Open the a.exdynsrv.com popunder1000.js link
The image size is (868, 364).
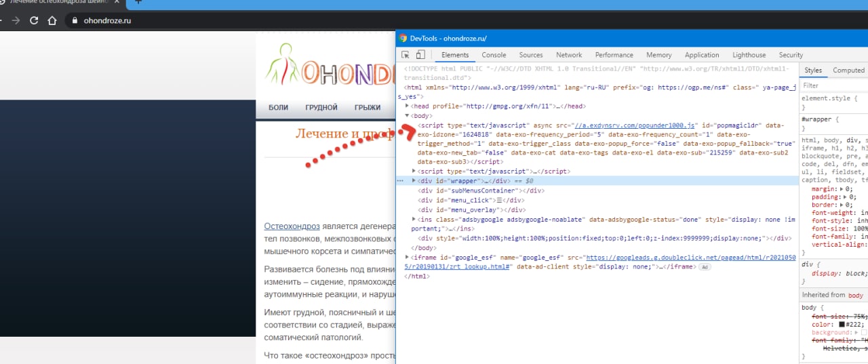[635, 125]
